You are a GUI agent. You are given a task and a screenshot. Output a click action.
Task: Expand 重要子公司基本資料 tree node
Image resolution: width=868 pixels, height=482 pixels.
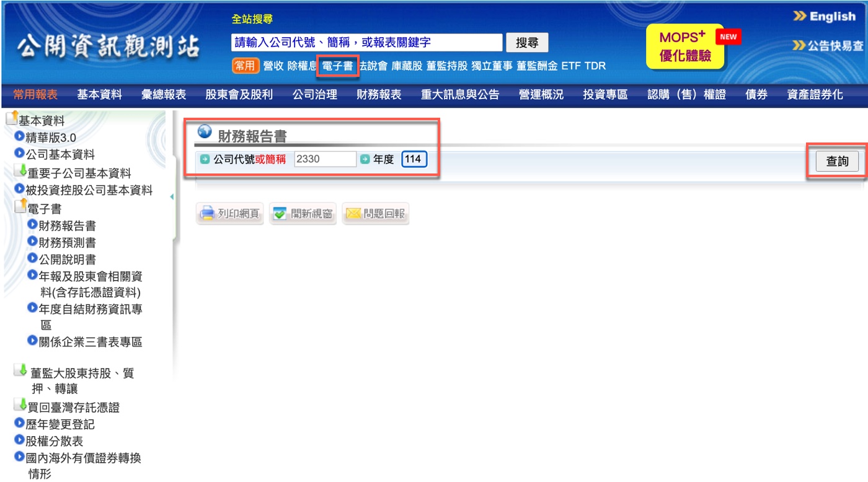tap(20, 171)
